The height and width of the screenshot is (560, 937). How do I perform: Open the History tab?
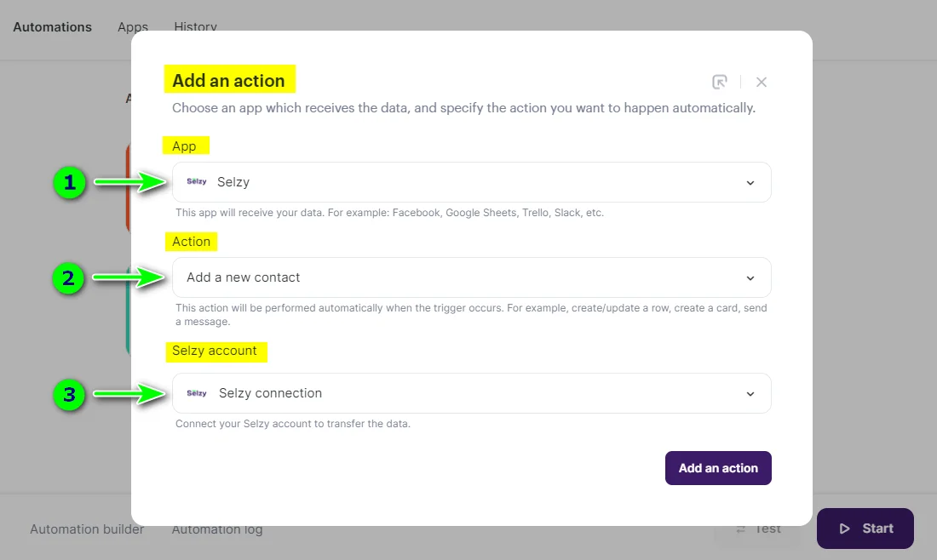tap(195, 26)
